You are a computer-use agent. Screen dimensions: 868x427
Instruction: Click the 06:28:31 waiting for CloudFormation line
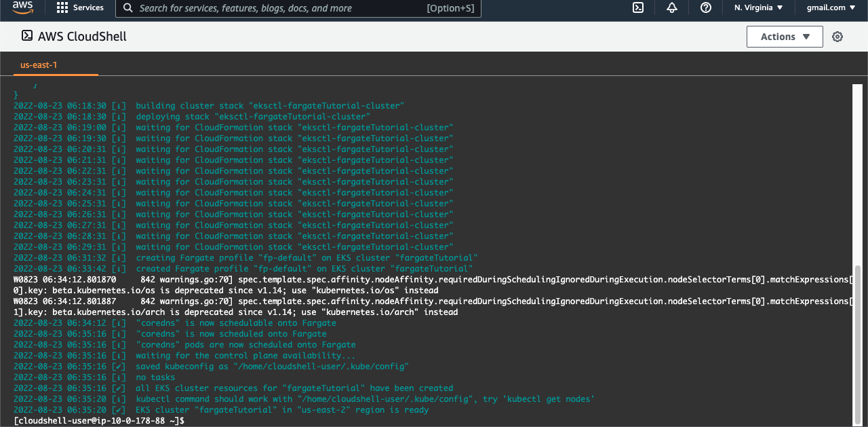click(x=233, y=236)
